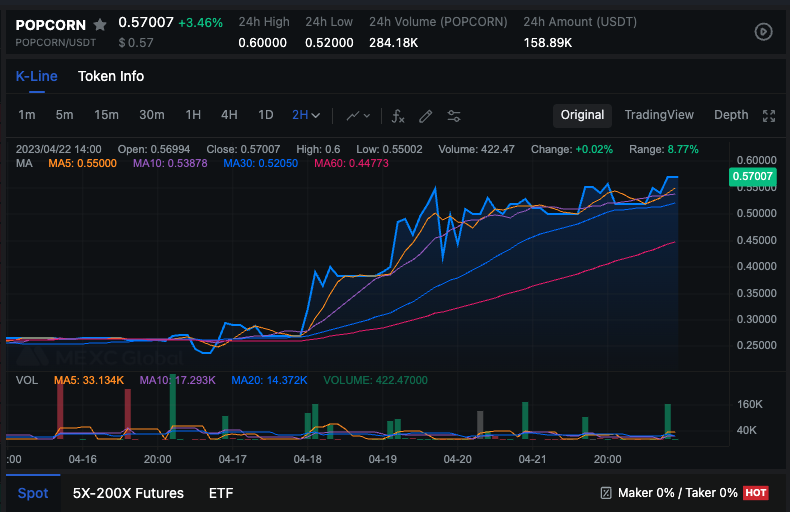Click the +3.46% change percentage
Viewport: 790px width, 512px height.
point(201,23)
